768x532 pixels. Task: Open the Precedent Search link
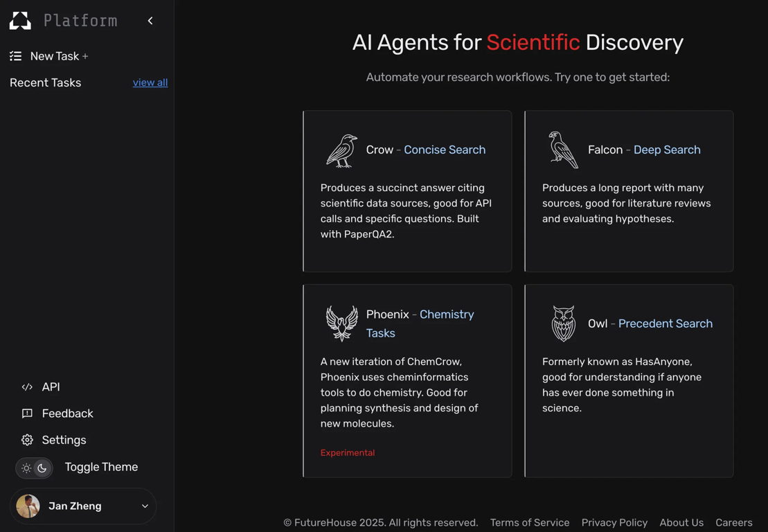tap(665, 323)
